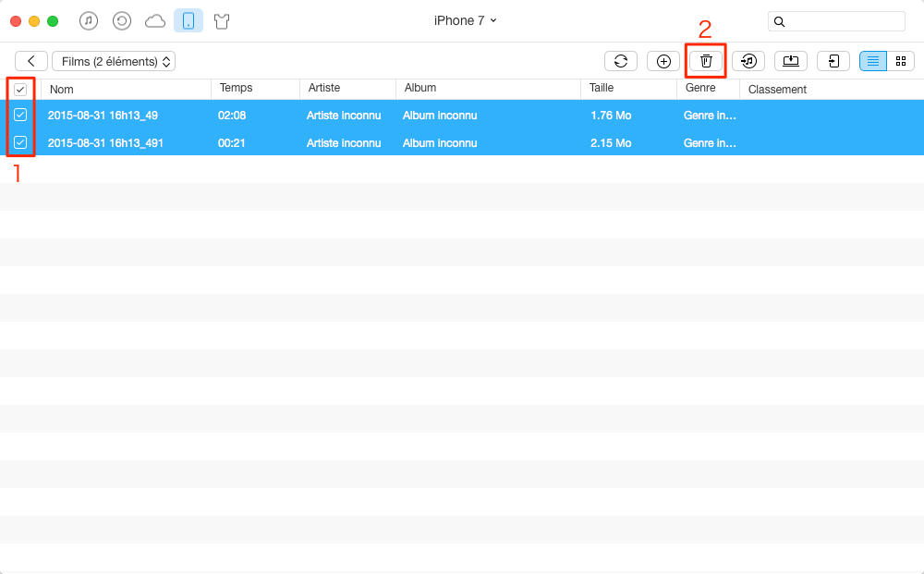Viewport: 924px width, 574px height.
Task: Select film name 2015-08-31 16h13_49
Action: (x=103, y=116)
